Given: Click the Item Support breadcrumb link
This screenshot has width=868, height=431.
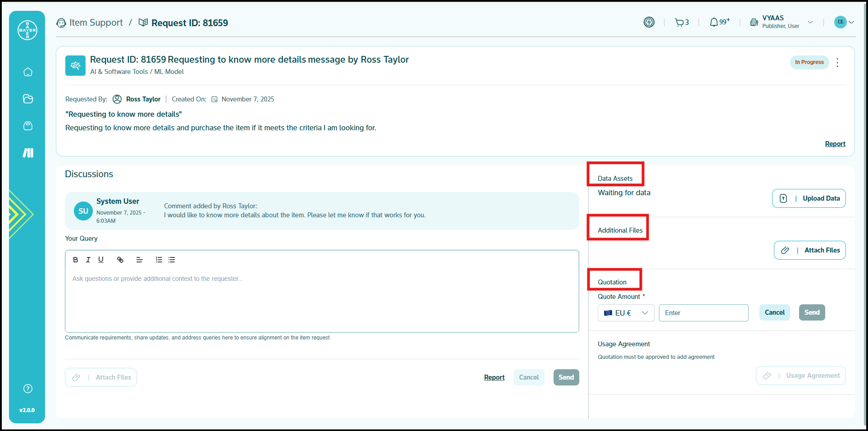Looking at the screenshot, I should [x=95, y=23].
